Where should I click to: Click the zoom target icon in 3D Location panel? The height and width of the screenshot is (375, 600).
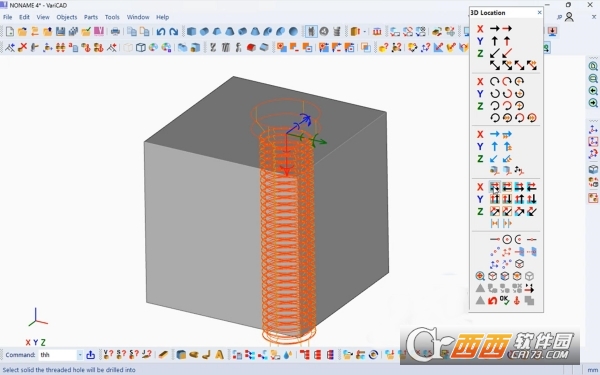[480, 276]
